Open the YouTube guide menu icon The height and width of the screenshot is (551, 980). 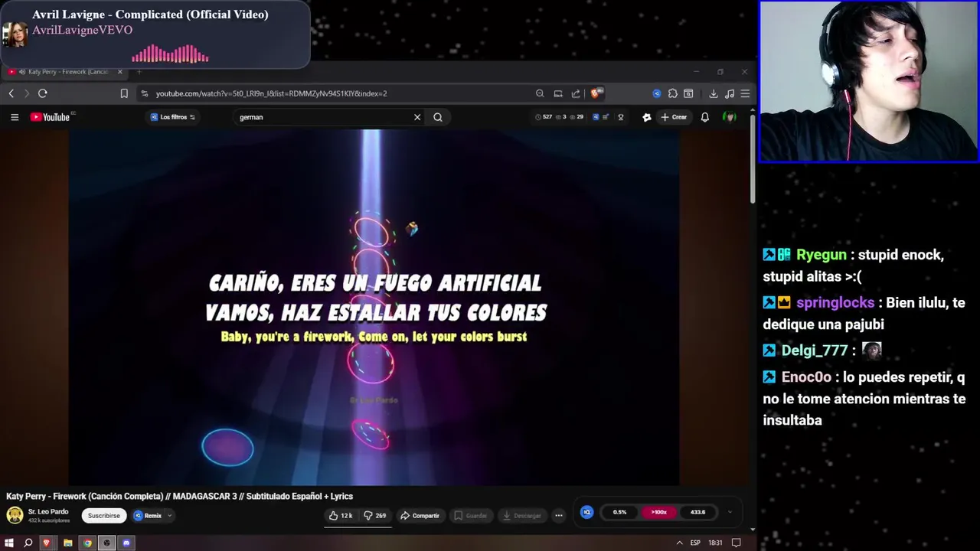(x=15, y=117)
